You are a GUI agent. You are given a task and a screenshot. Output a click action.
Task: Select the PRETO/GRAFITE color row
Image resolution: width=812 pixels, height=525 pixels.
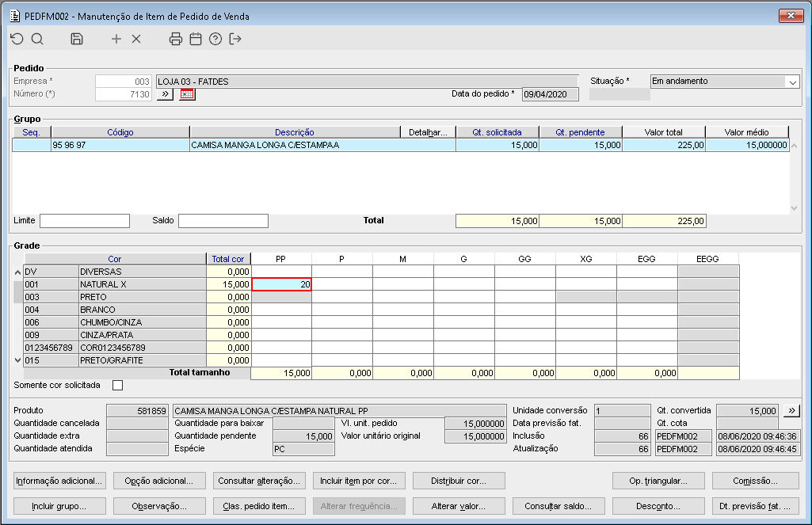point(115,360)
